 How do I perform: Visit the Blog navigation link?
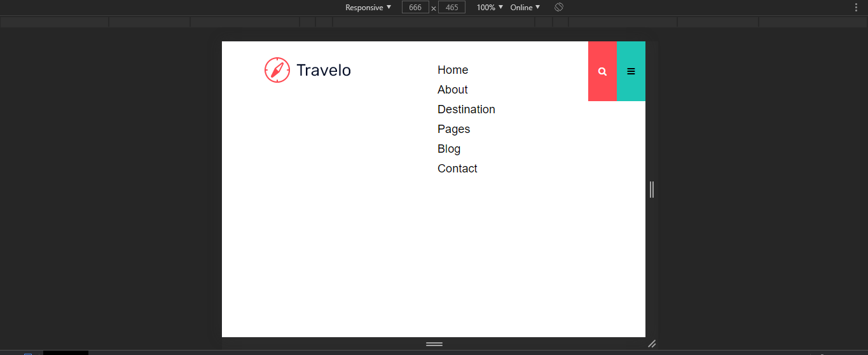point(449,149)
